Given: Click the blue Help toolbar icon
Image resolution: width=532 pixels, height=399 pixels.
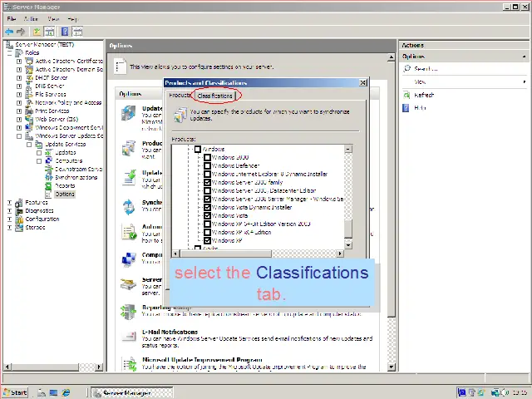Looking at the screenshot, I should click(x=65, y=32).
